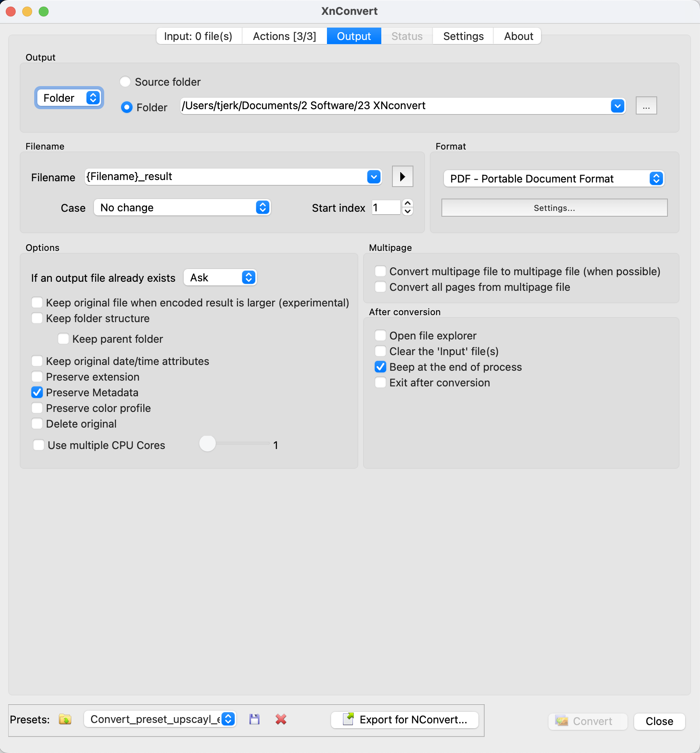Image resolution: width=700 pixels, height=753 pixels.
Task: Disable Beep at the end of process
Action: (x=380, y=367)
